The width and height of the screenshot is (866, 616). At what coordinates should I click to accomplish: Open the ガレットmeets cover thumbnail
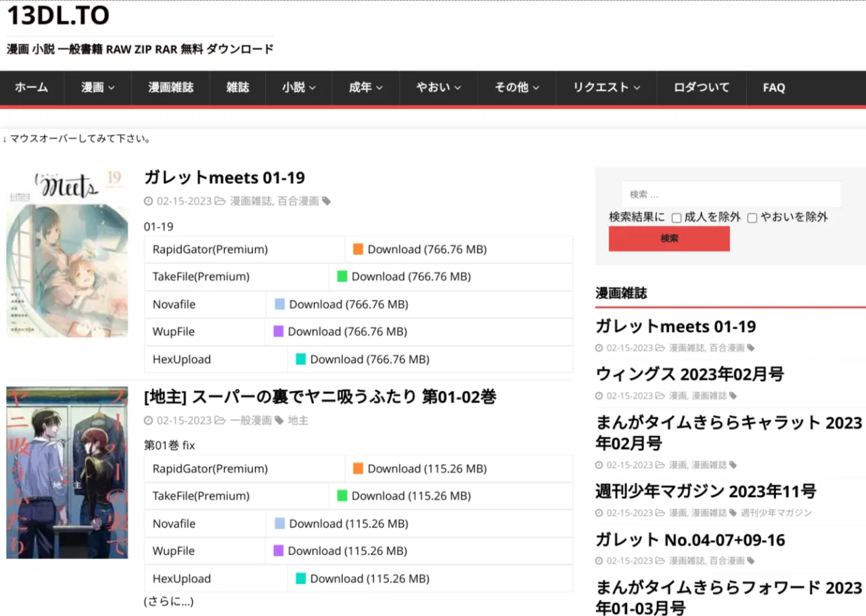(67, 252)
